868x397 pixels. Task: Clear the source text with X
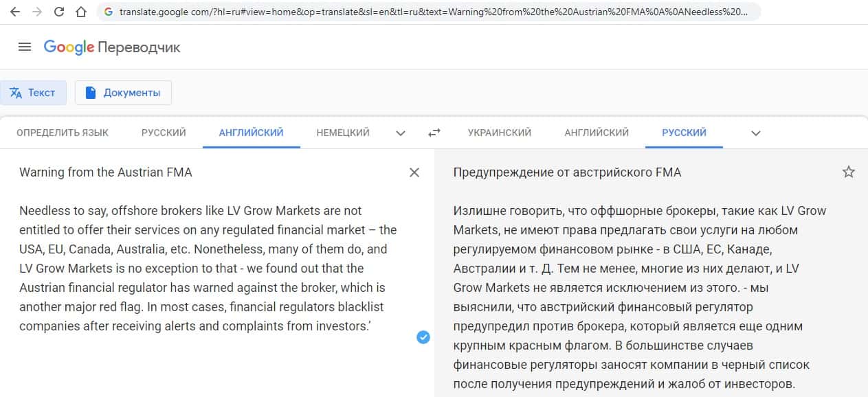point(414,172)
